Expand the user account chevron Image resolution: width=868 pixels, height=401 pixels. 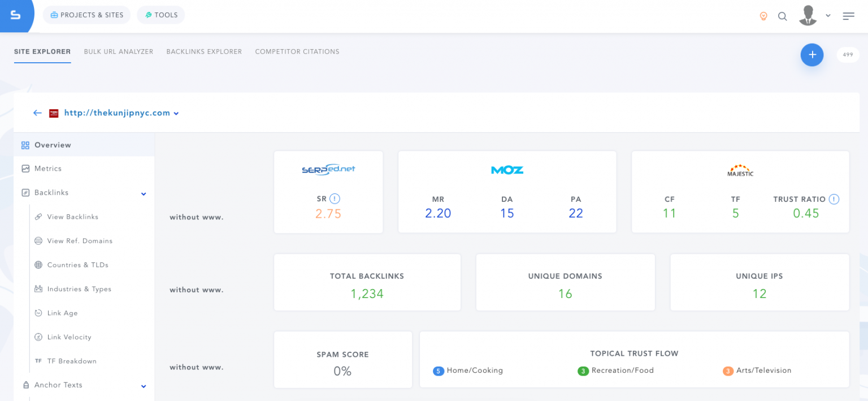click(828, 16)
